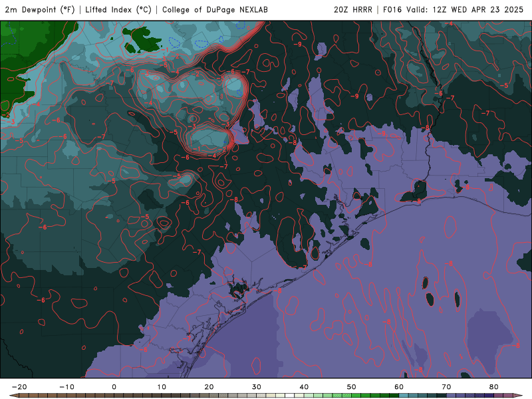Click the "F016" forecast hour text
Image resolution: width=532 pixels, height=399 pixels.
pyautogui.click(x=392, y=10)
